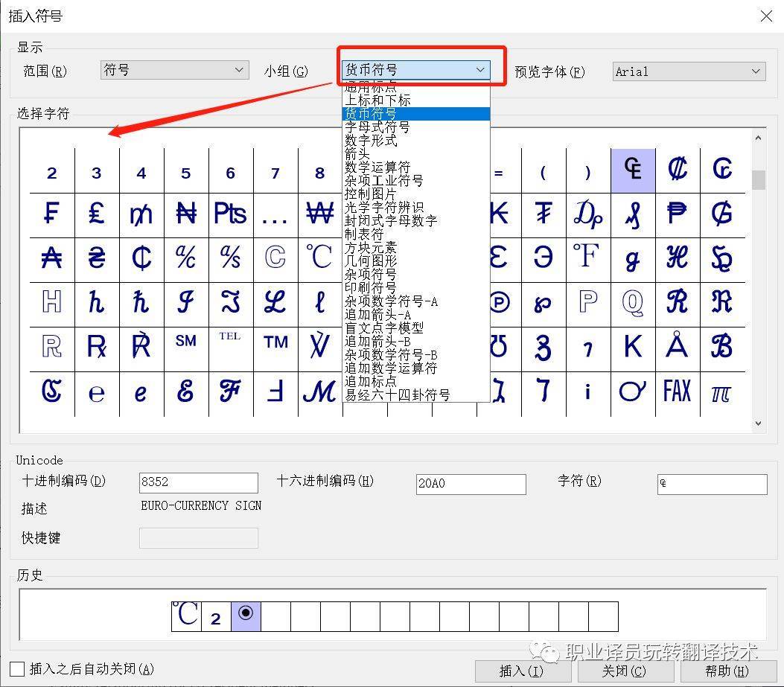Click the ℃ entry in the history row

coord(186,616)
